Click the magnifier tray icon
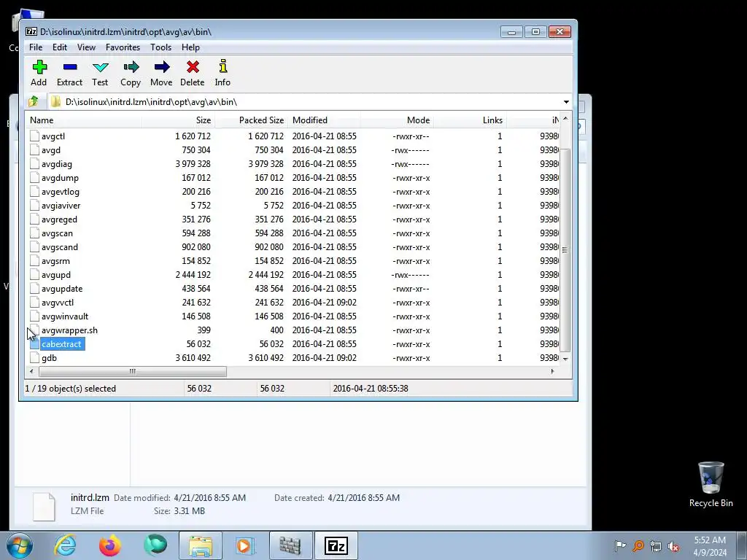Image resolution: width=747 pixels, height=560 pixels. pyautogui.click(x=638, y=546)
